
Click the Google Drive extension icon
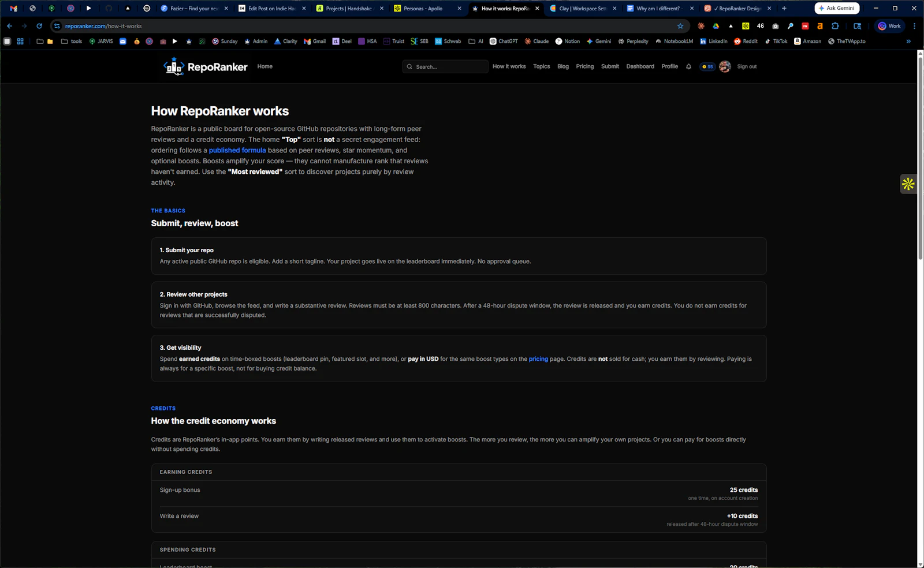716,26
